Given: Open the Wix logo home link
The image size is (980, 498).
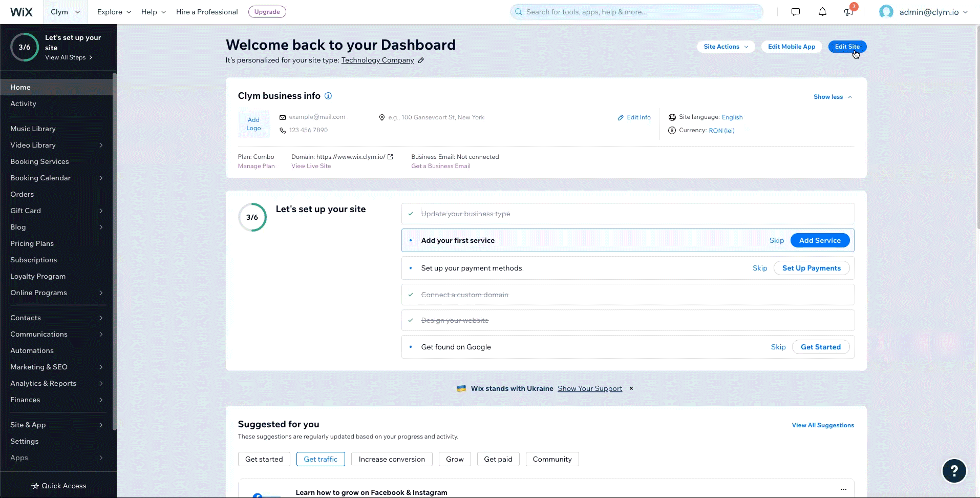Looking at the screenshot, I should coord(22,12).
